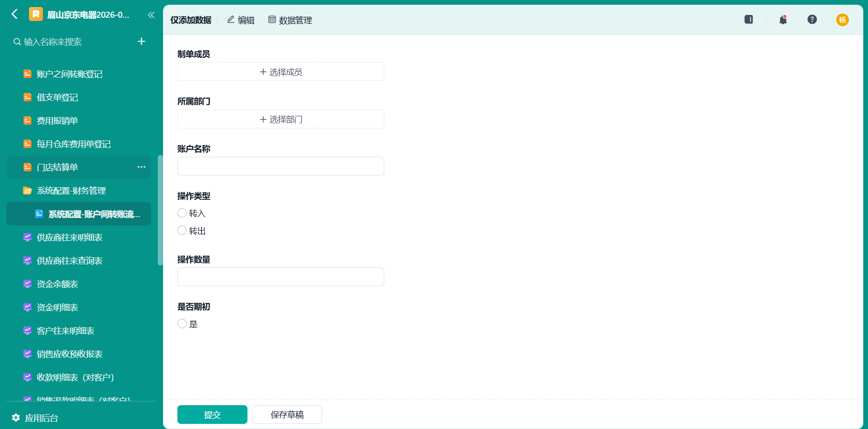
Task: Click the search magnifier icon
Action: [x=17, y=42]
